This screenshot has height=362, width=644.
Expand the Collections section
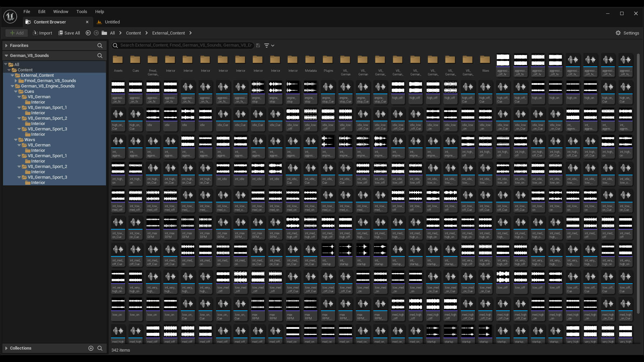6,348
